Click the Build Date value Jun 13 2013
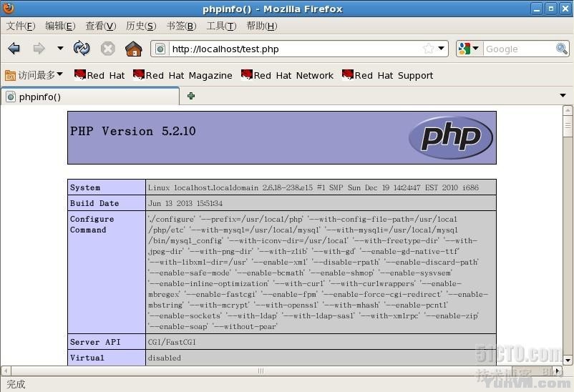Image resolution: width=574 pixels, height=392 pixels. [x=185, y=203]
